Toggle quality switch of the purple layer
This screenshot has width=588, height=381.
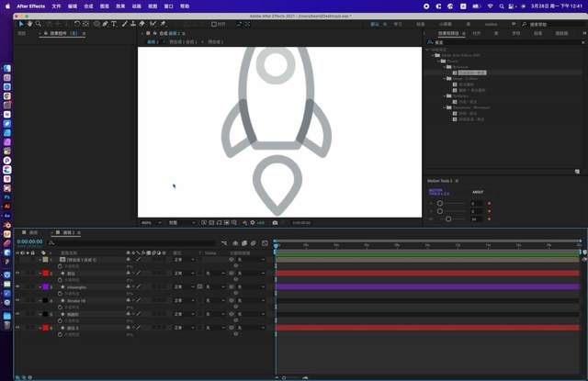[x=139, y=286]
